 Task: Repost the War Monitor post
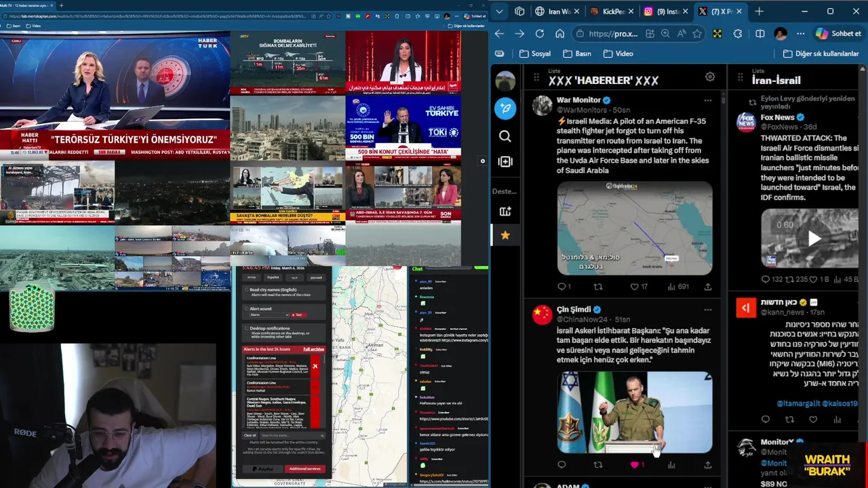(x=598, y=287)
